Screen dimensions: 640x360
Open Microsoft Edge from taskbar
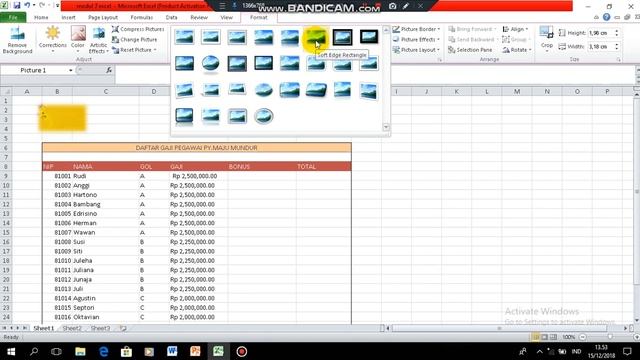pos(103,351)
